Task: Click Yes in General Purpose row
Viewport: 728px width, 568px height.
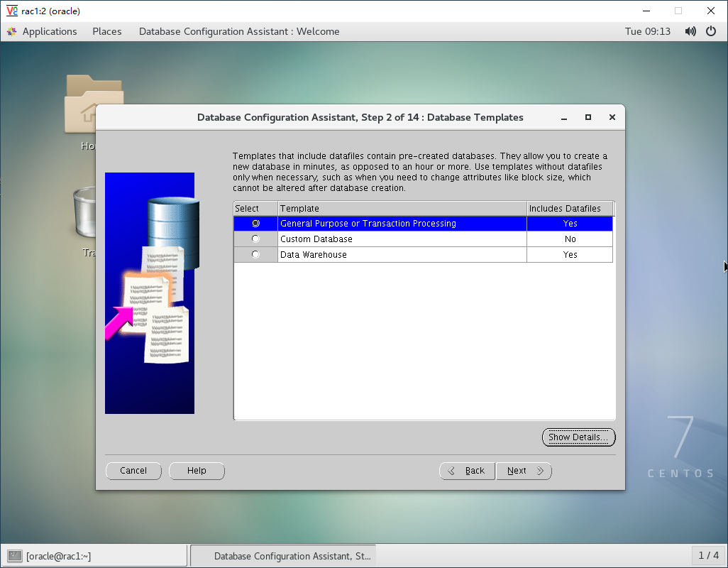Action: click(570, 224)
